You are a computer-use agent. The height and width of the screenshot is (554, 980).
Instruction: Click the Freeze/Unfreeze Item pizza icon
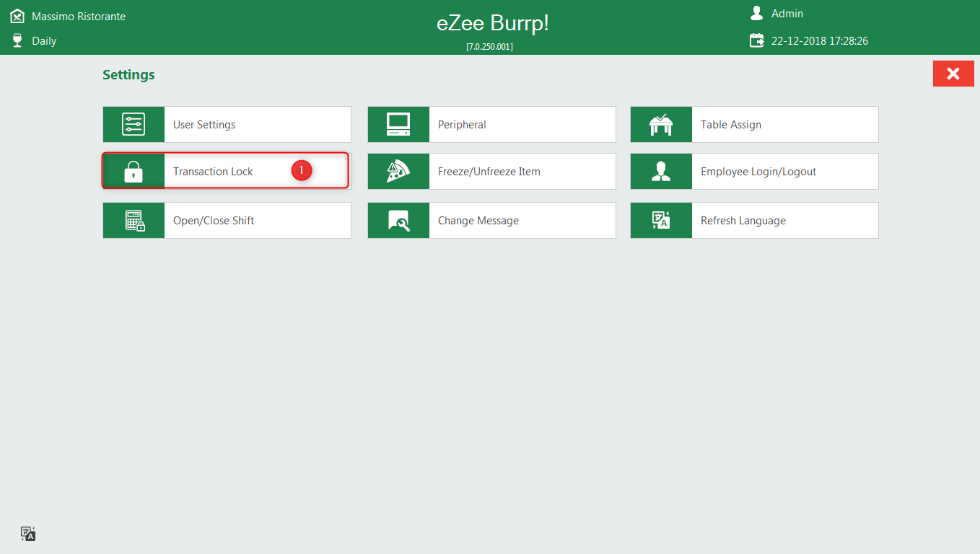click(398, 172)
